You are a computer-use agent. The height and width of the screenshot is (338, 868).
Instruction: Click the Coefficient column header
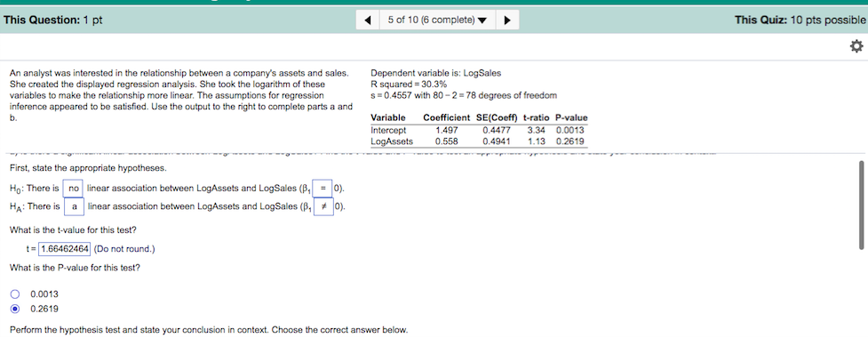pos(446,117)
